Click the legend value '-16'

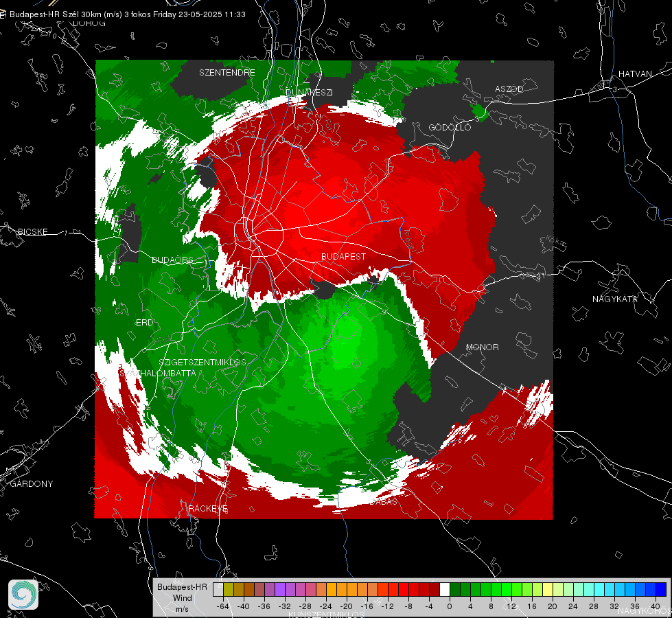pos(367,606)
